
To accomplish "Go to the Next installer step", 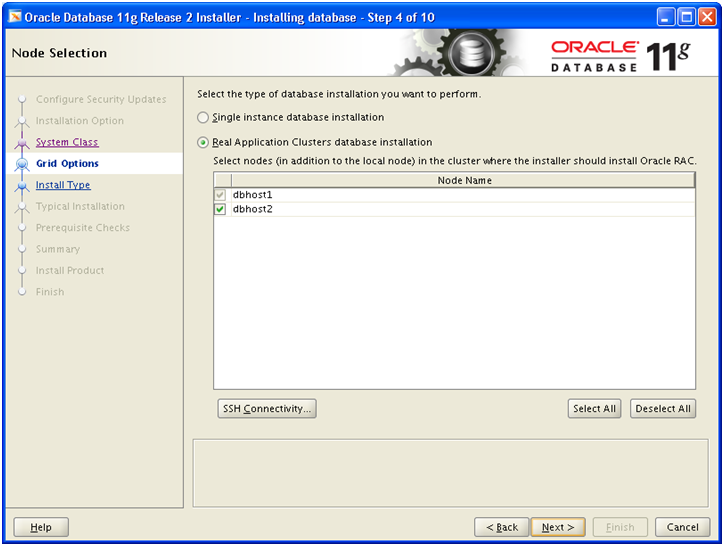I will tap(558, 527).
